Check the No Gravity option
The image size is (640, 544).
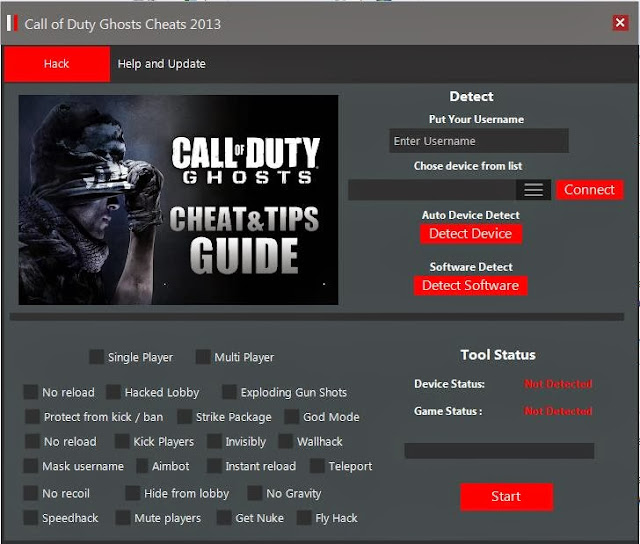tap(255, 493)
